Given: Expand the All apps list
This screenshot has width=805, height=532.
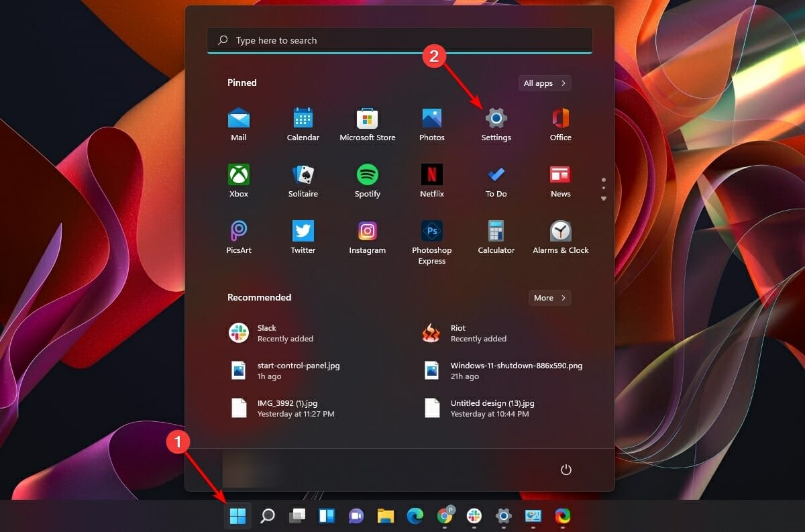Looking at the screenshot, I should point(545,83).
